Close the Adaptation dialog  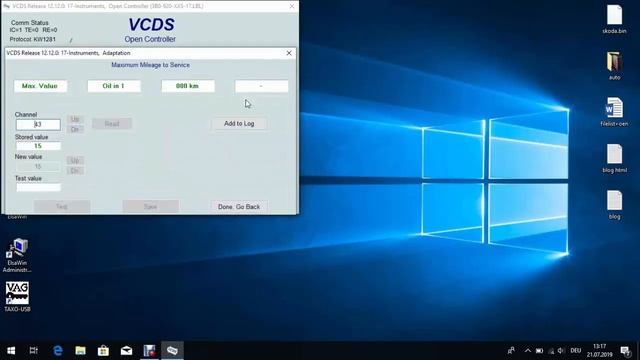click(289, 53)
